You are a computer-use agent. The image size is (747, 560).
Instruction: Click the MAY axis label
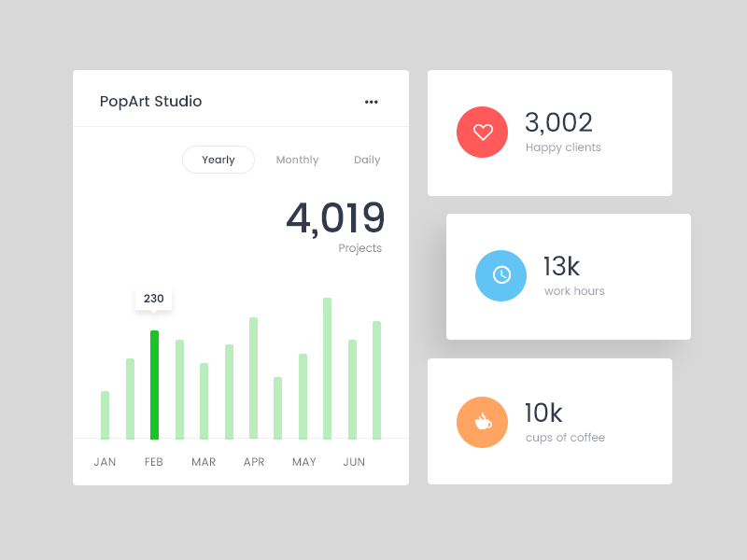304,462
